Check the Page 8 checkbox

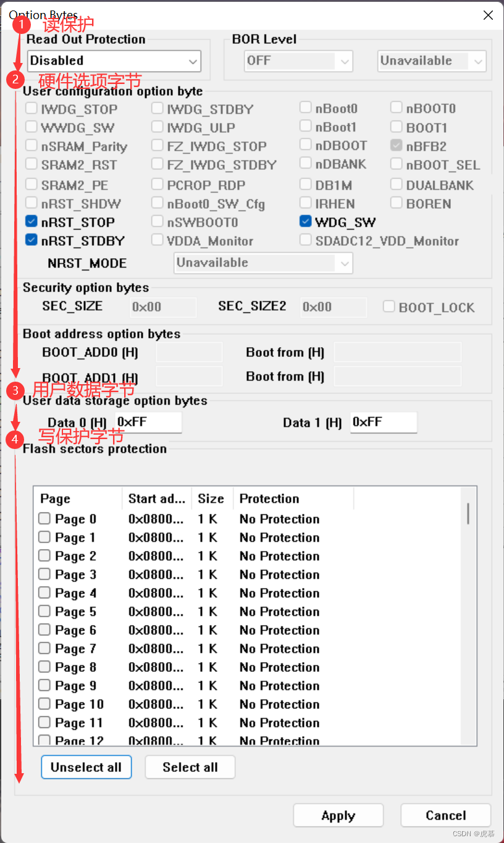(44, 667)
